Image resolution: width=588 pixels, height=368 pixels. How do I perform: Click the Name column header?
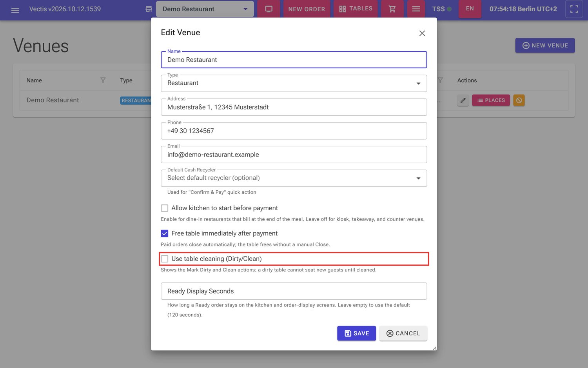pos(34,80)
